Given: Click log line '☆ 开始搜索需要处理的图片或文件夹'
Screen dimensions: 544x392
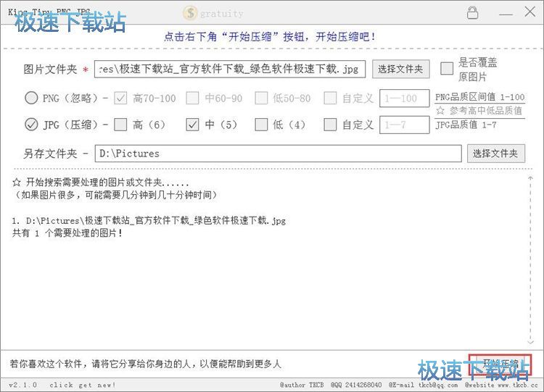Looking at the screenshot, I should click(x=101, y=183).
